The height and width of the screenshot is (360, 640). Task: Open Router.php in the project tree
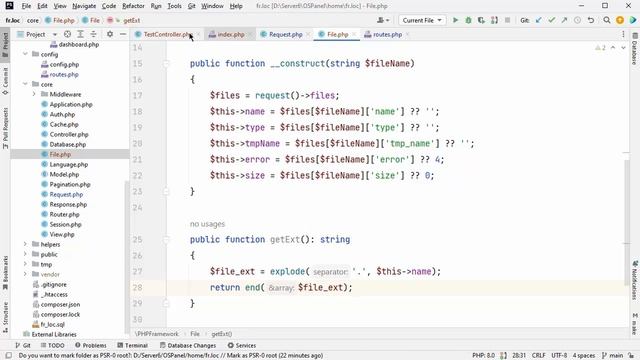[x=64, y=214]
